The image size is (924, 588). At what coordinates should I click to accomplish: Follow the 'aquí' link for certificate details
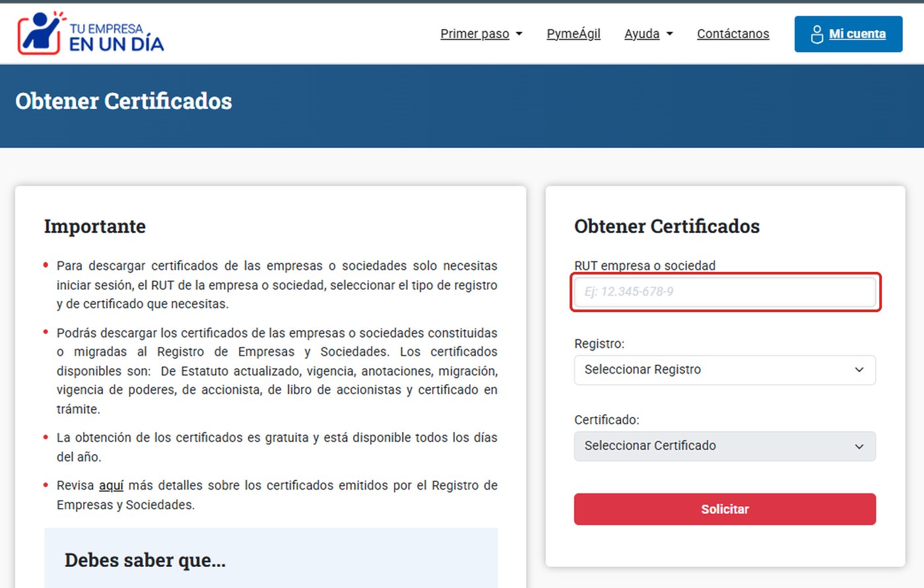(x=111, y=486)
